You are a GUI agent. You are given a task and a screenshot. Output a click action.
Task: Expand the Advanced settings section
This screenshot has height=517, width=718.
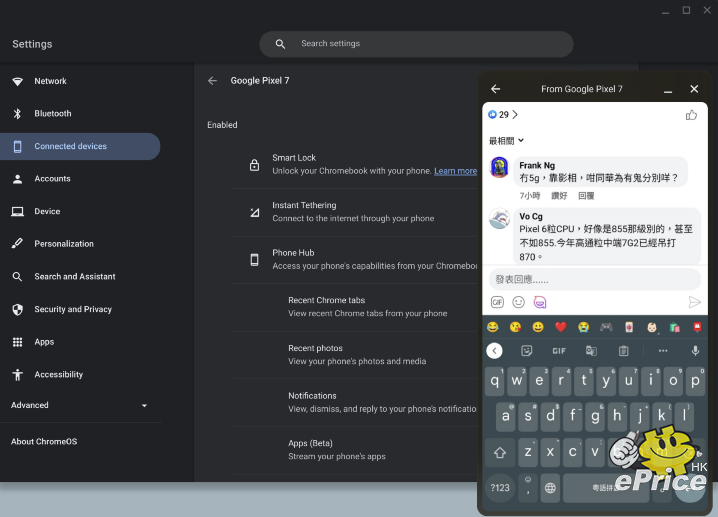[79, 405]
